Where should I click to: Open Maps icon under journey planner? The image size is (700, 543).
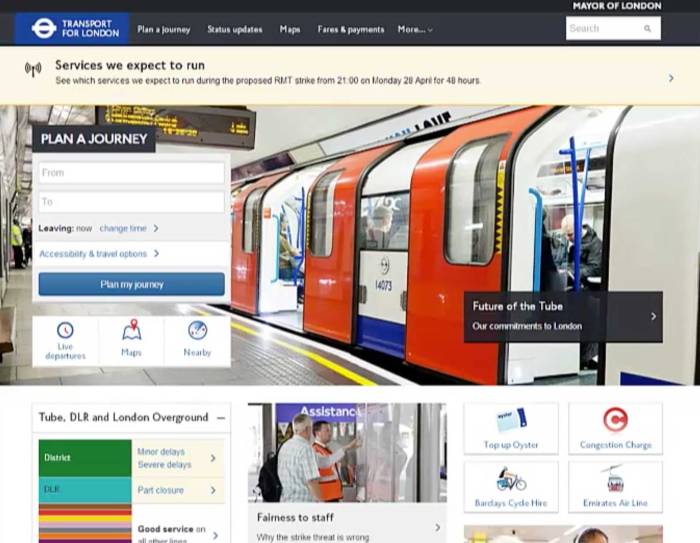tap(131, 330)
